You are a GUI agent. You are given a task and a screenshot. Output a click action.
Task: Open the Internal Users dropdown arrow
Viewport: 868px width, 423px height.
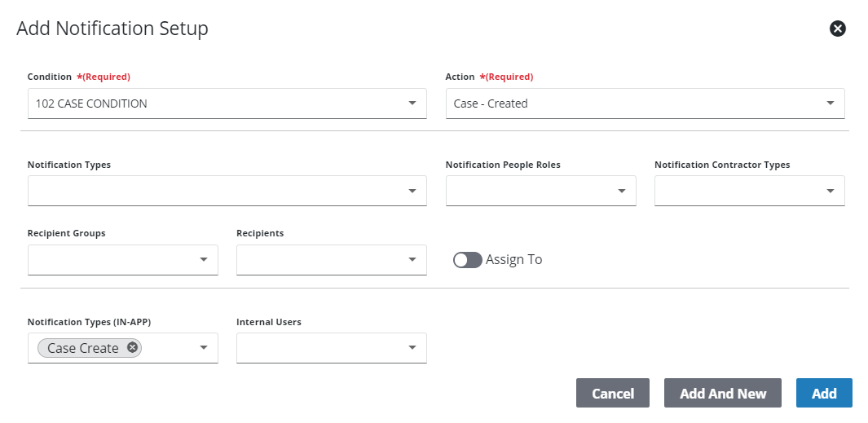click(x=412, y=347)
